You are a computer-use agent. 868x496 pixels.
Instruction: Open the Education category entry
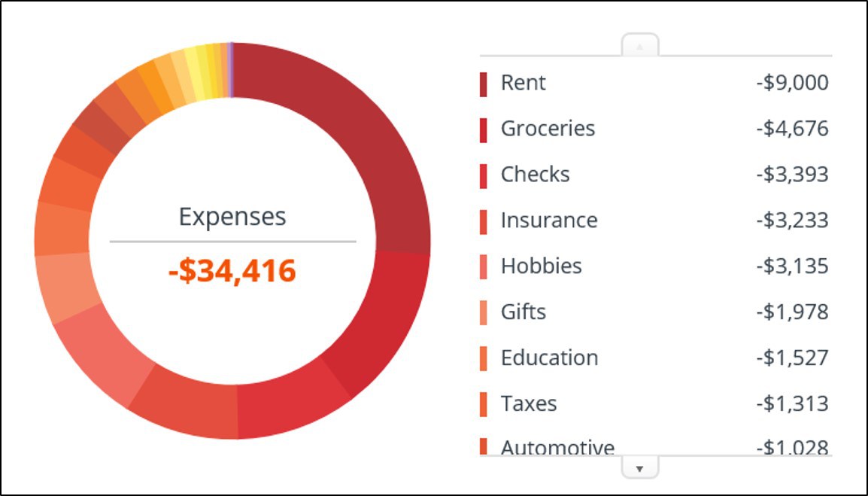coord(549,358)
